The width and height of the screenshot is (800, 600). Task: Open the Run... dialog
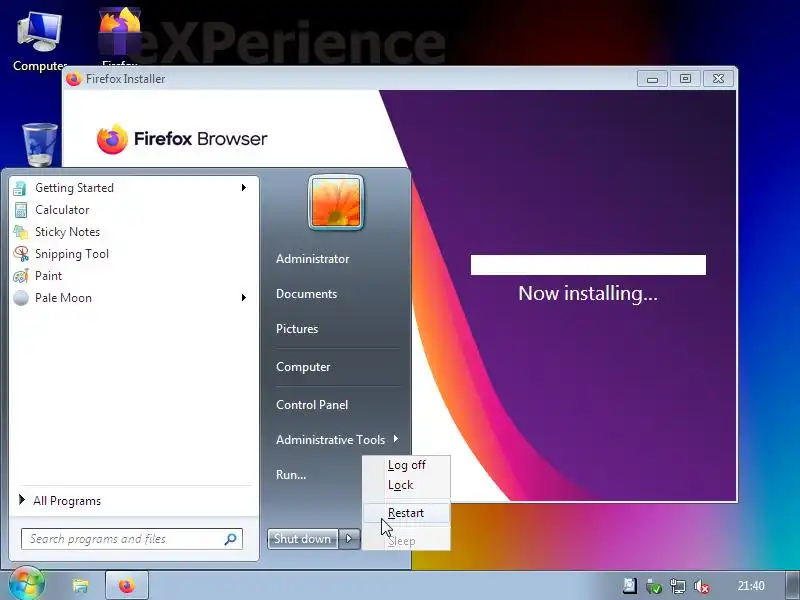[x=291, y=474]
